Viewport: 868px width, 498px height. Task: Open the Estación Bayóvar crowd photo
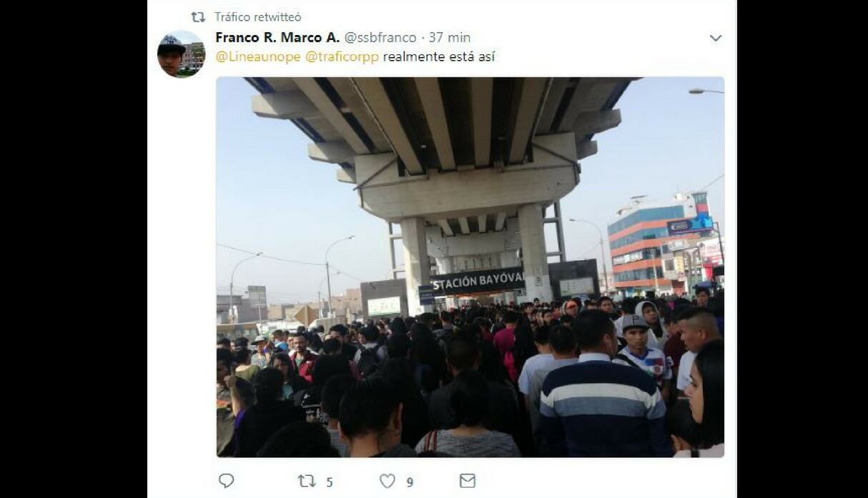(470, 267)
